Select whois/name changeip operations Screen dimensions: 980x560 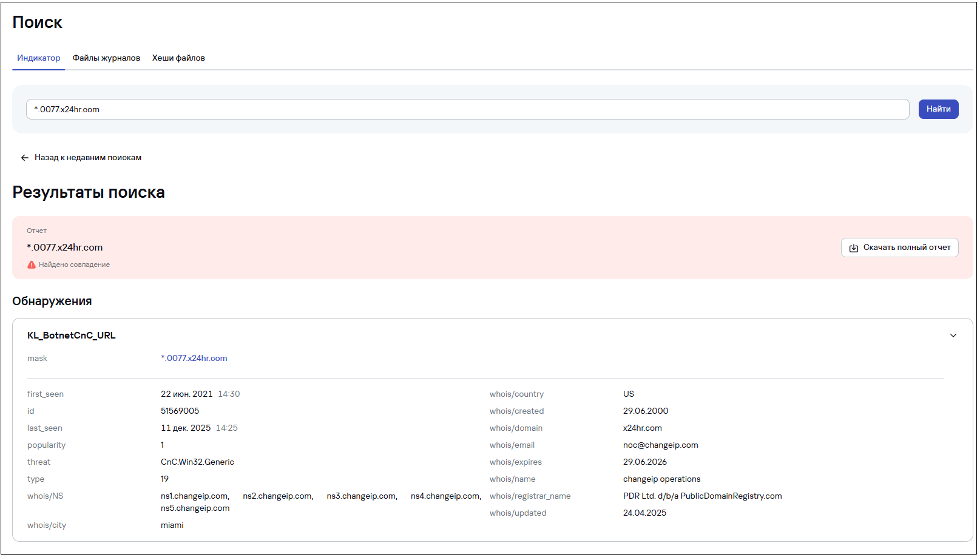pyautogui.click(x=662, y=479)
